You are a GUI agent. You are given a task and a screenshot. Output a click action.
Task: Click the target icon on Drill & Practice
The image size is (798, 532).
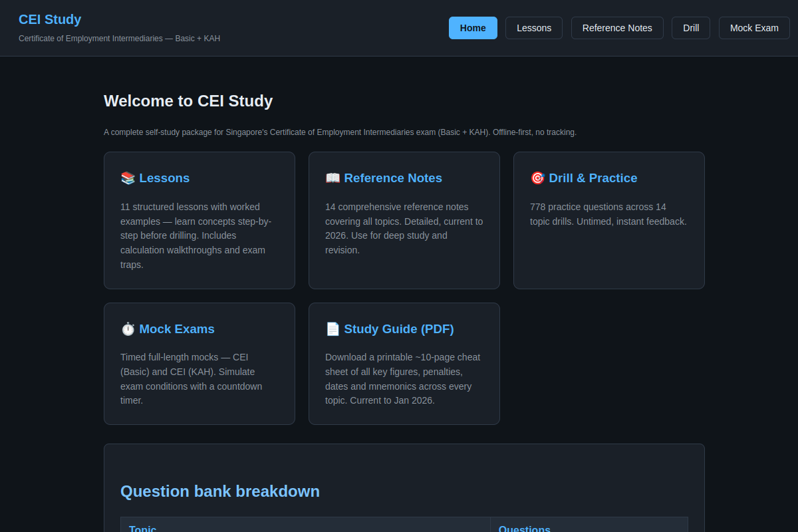(x=537, y=178)
